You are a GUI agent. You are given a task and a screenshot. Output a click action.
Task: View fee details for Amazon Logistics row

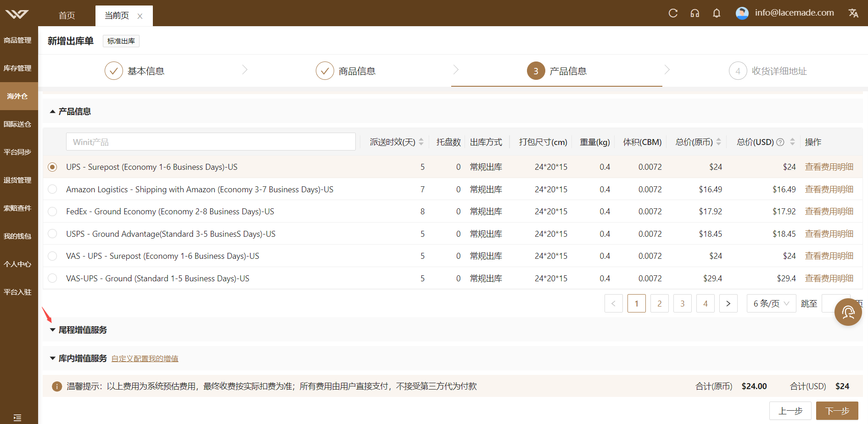pyautogui.click(x=829, y=189)
